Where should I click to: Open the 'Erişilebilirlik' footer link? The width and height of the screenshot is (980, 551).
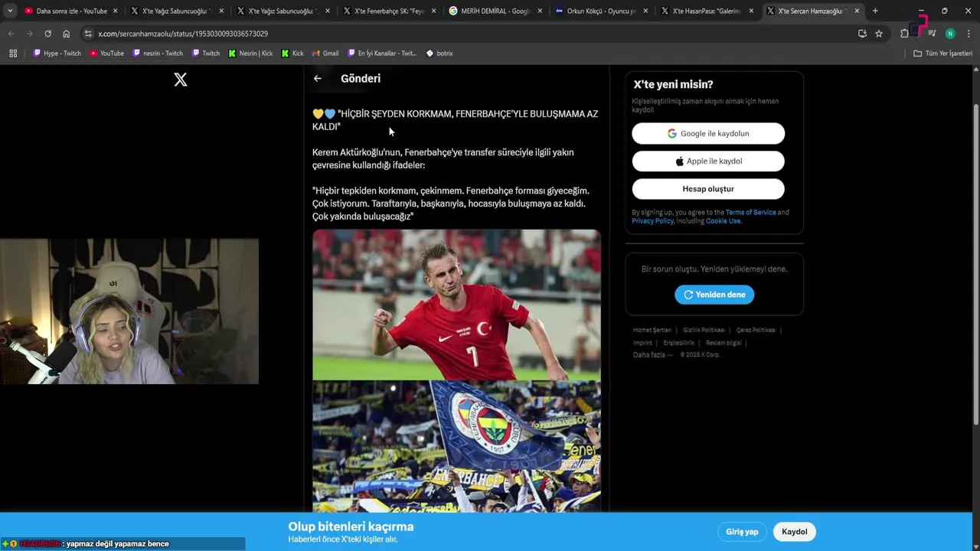point(678,343)
